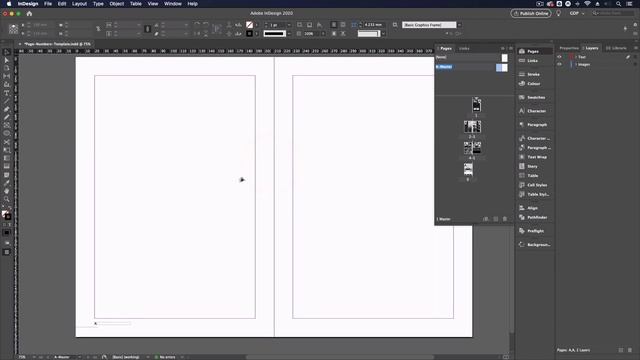Open the workspace switcher dropdown
Viewport: 640px width, 360px height.
(x=577, y=13)
